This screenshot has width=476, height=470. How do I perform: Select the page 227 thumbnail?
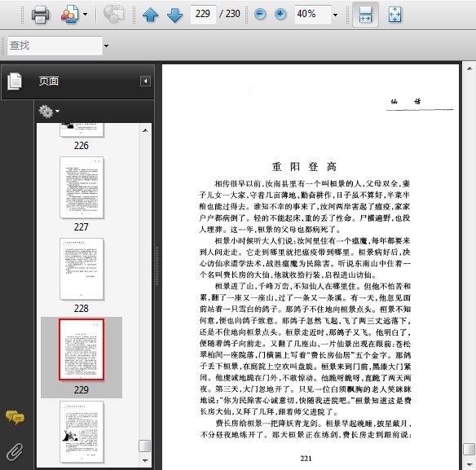click(x=82, y=187)
